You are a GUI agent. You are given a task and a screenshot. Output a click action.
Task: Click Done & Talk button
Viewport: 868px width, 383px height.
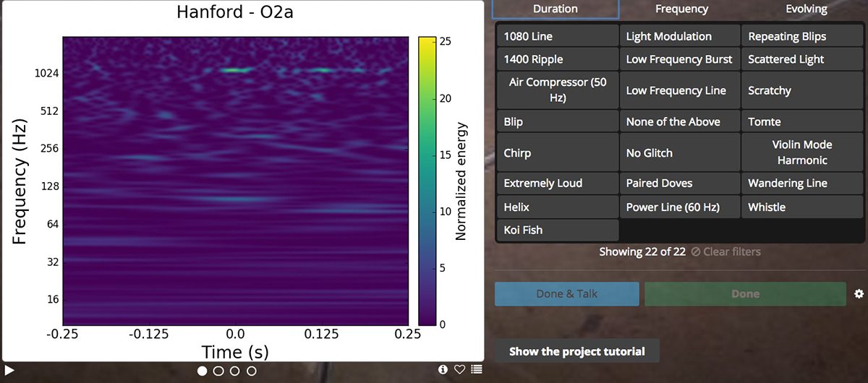[567, 294]
